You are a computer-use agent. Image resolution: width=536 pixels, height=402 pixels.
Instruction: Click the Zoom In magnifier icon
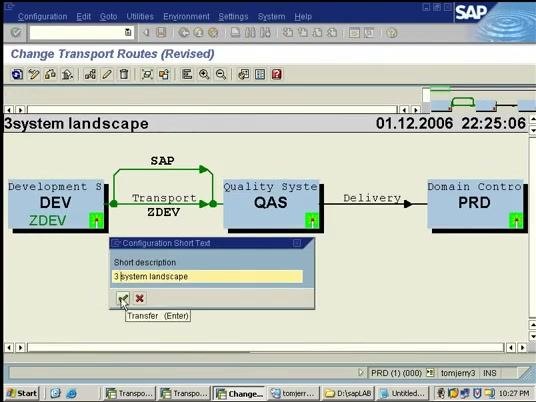click(204, 74)
